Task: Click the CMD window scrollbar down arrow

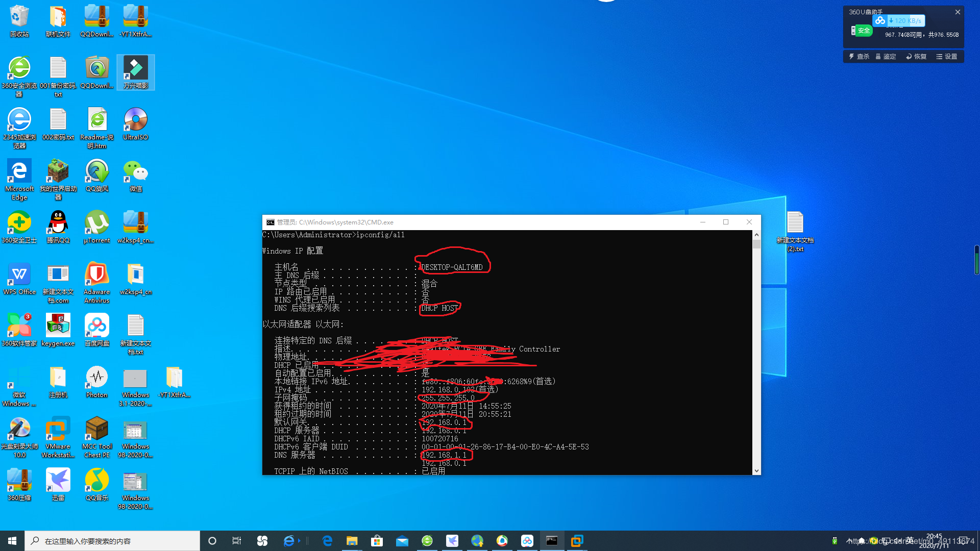Action: click(756, 470)
